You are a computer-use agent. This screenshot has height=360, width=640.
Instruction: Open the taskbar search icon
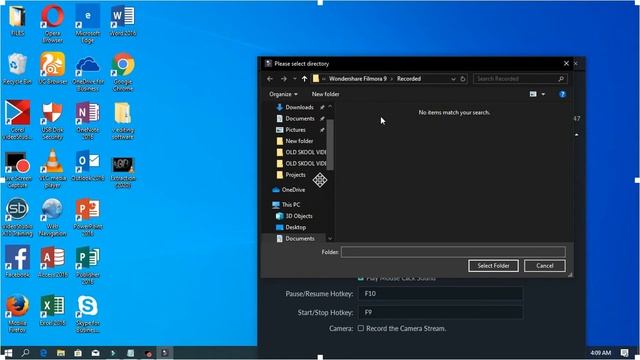point(25,353)
